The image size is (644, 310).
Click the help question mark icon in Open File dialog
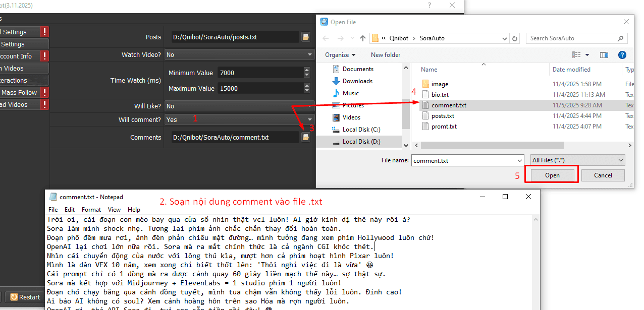pyautogui.click(x=622, y=54)
